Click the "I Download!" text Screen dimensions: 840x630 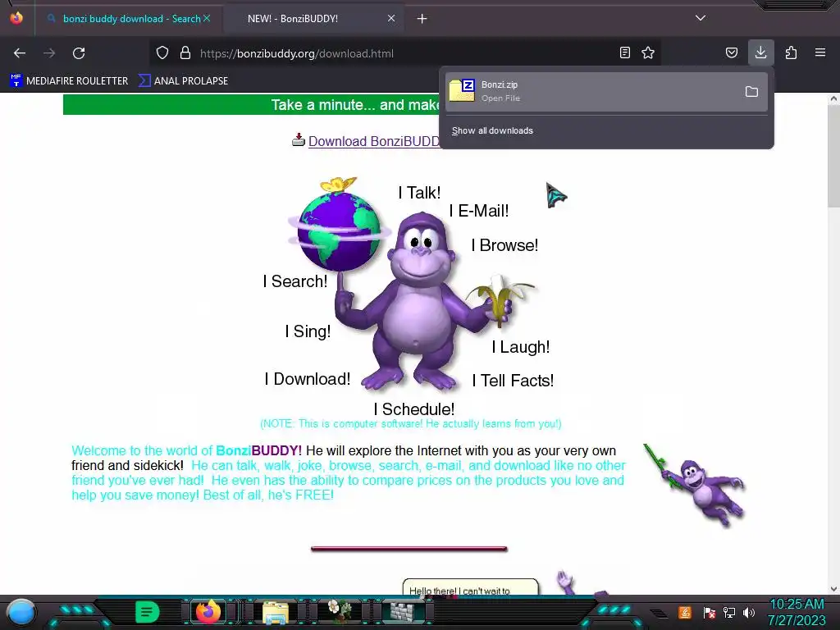pos(308,379)
